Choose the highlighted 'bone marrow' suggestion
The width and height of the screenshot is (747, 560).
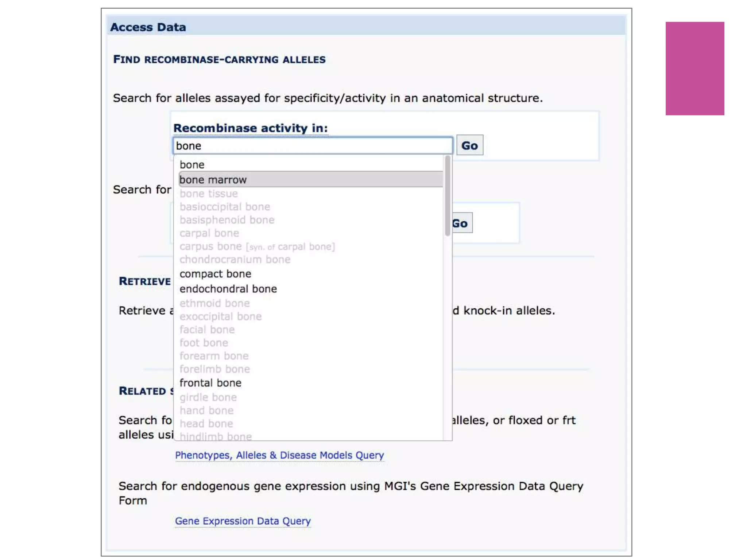click(213, 180)
